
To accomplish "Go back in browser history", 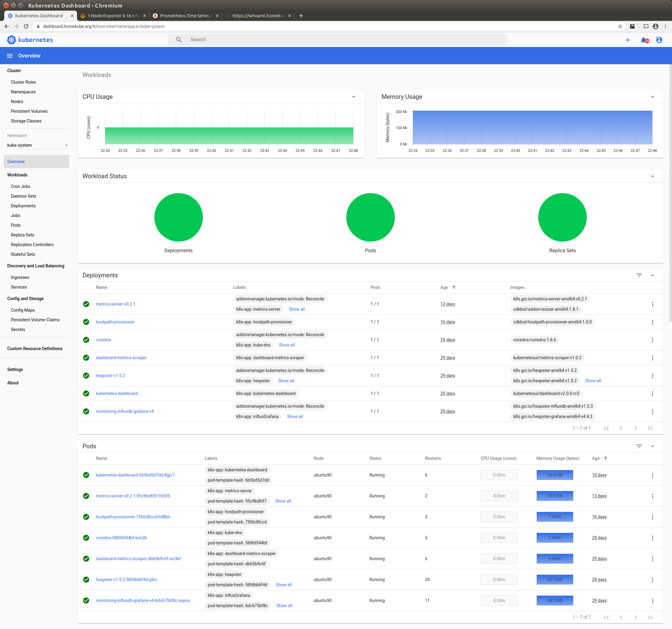I will coord(7,26).
